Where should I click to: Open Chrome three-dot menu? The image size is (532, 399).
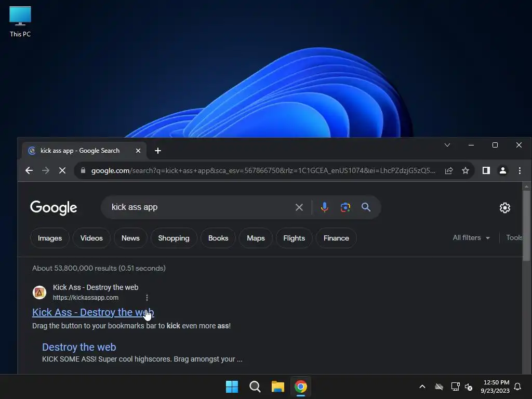click(x=520, y=170)
